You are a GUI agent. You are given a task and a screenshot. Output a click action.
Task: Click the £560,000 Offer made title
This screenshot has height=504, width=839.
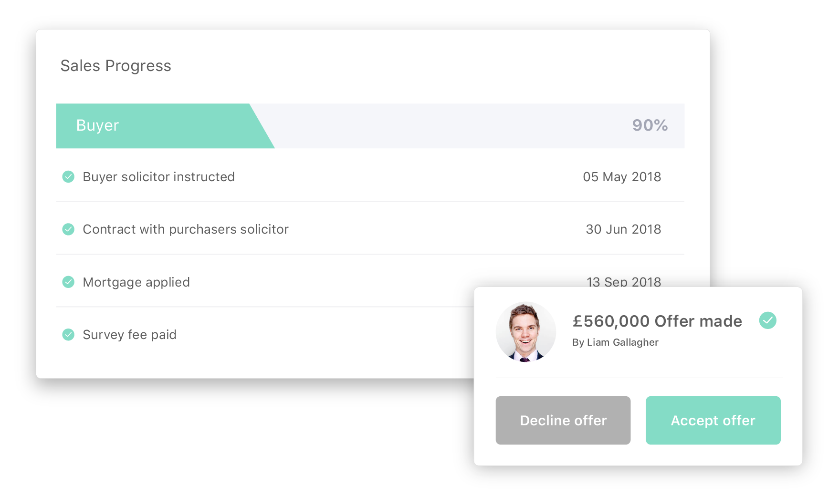pos(657,321)
